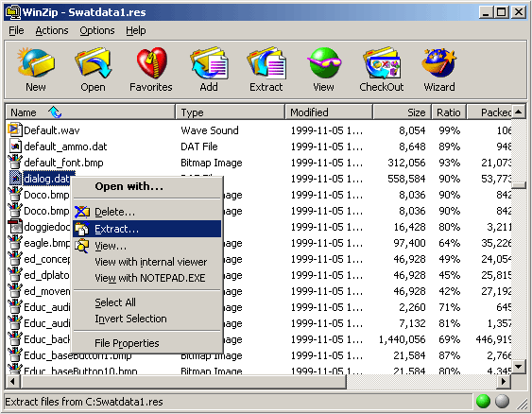
Task: Select the Default.wav file name
Action: (52, 130)
